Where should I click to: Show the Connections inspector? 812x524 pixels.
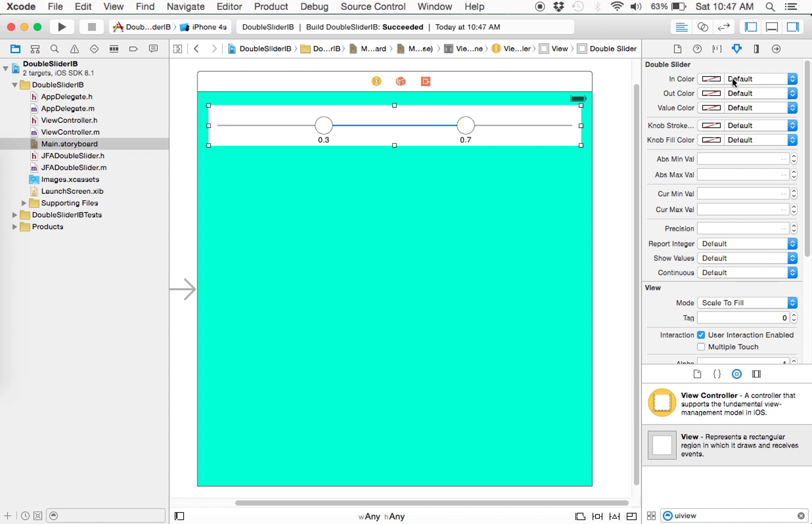pyautogui.click(x=776, y=49)
